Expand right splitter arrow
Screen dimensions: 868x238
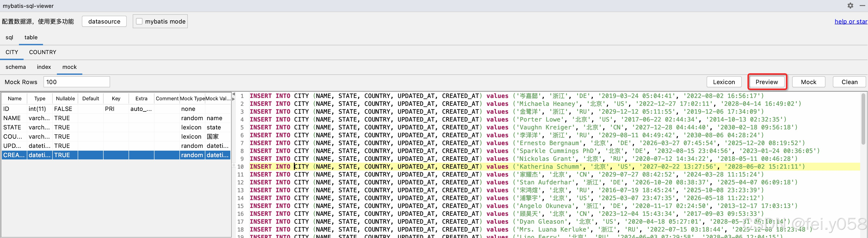click(234, 99)
